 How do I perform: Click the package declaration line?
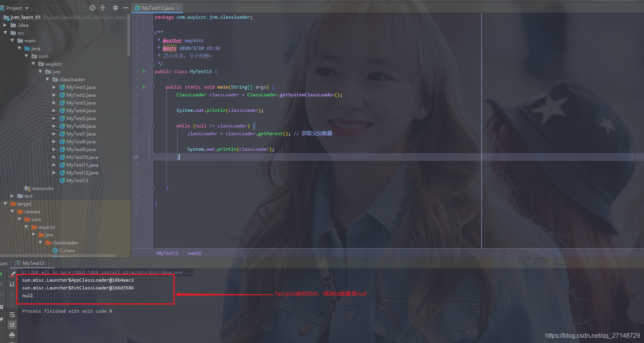point(203,17)
